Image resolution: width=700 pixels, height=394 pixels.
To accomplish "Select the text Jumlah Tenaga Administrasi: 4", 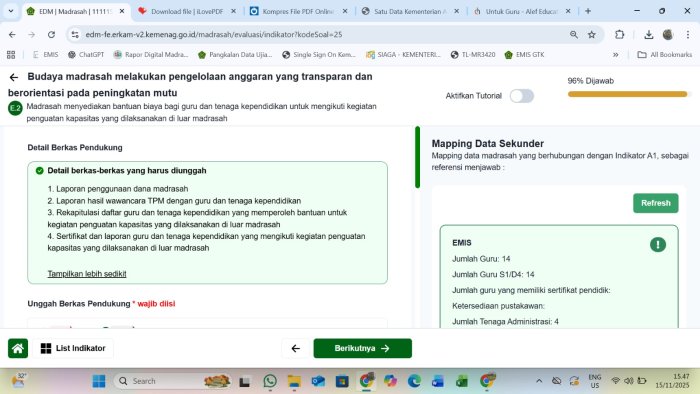I will tap(505, 321).
